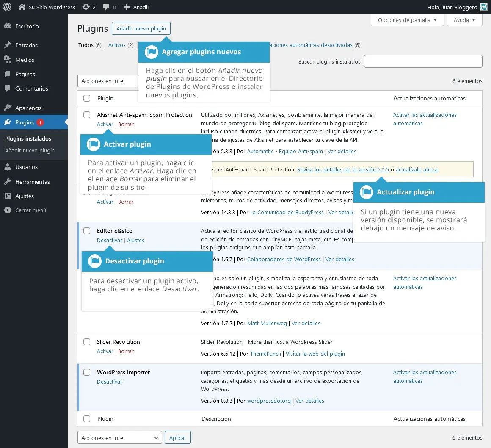Expand the Opciones de pantalla panel
The image size is (491, 448).
[x=407, y=20]
